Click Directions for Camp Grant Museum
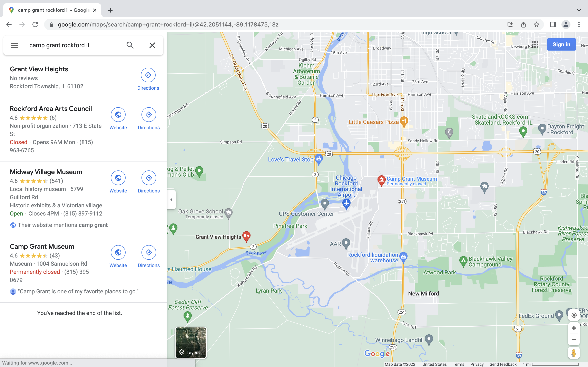The height and width of the screenshot is (367, 588). 148,253
